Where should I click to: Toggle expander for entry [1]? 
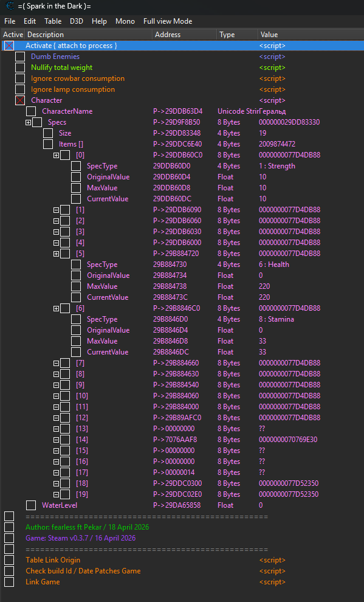pos(56,210)
